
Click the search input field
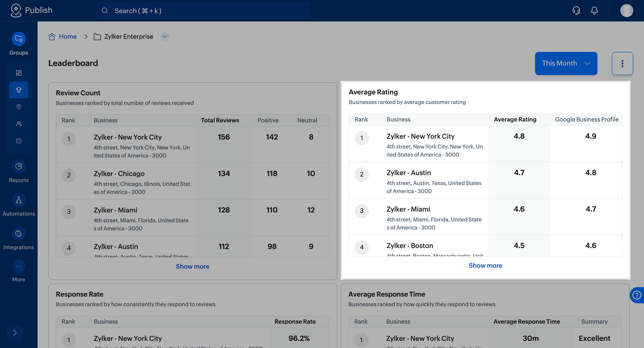[x=203, y=11]
